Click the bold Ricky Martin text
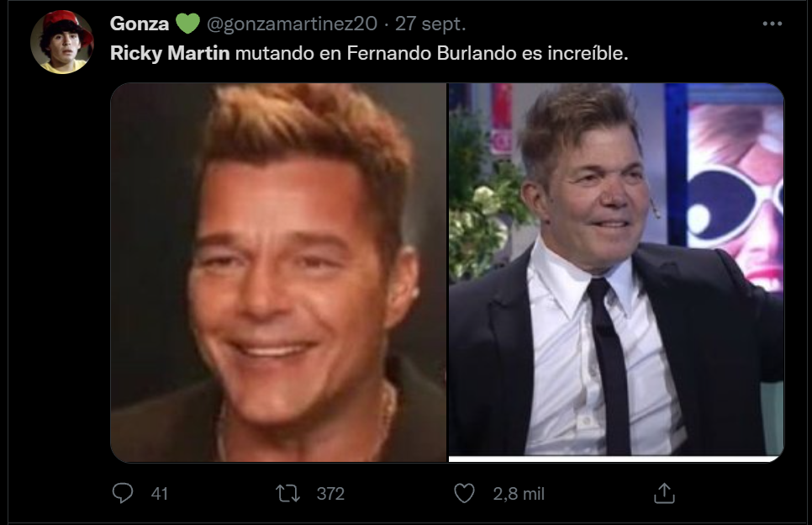The width and height of the screenshot is (812, 525). (x=170, y=53)
